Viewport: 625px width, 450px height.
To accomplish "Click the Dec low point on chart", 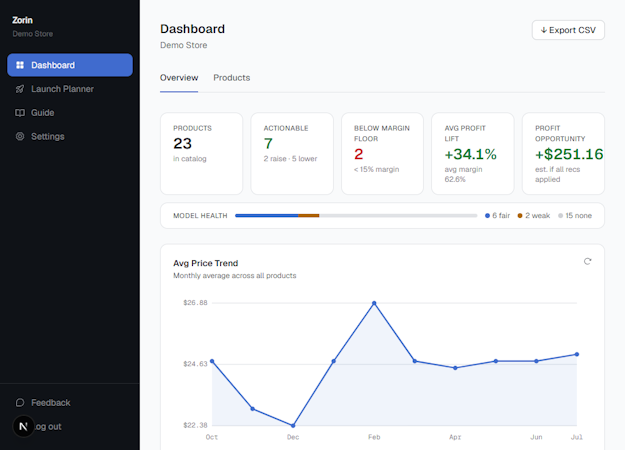I will (x=293, y=425).
